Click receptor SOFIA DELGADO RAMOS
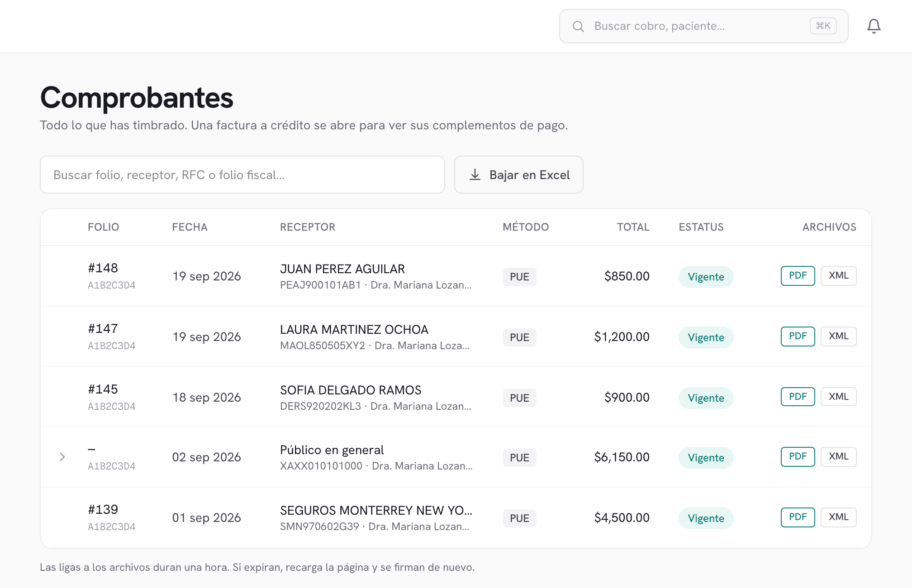The height and width of the screenshot is (588, 912). pyautogui.click(x=351, y=390)
